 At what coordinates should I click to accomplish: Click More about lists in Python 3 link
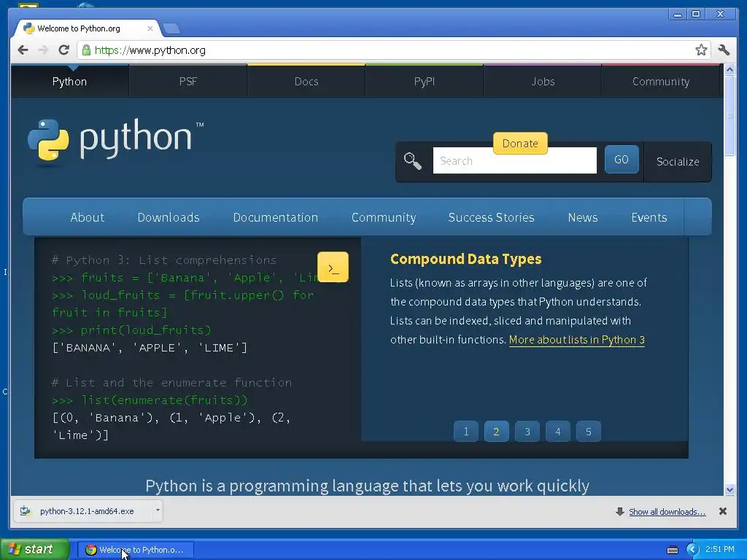(x=577, y=340)
